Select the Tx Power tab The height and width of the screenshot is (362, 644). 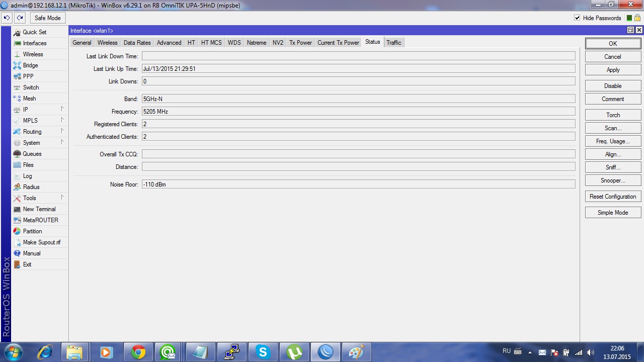click(x=300, y=43)
